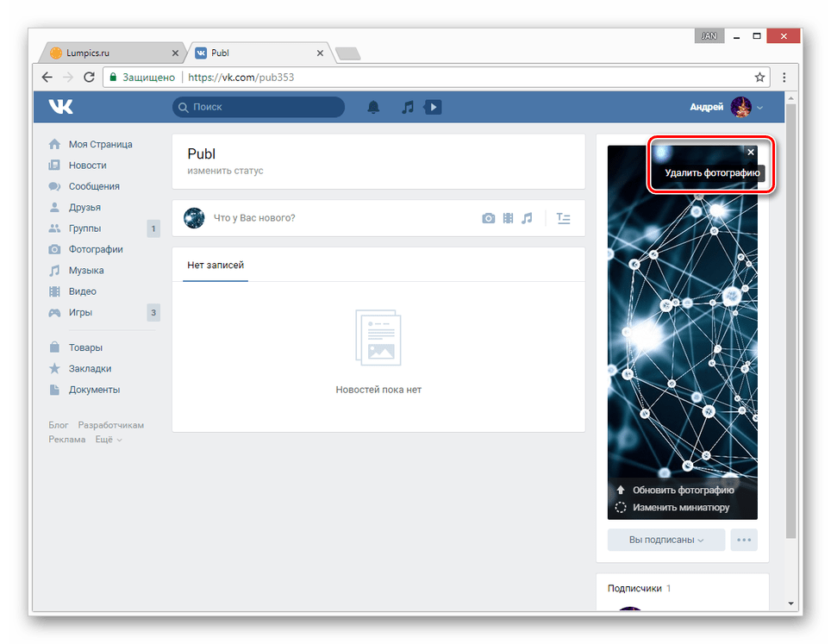Click the article editor icon in post box
This screenshot has height=644, width=831.
(563, 218)
